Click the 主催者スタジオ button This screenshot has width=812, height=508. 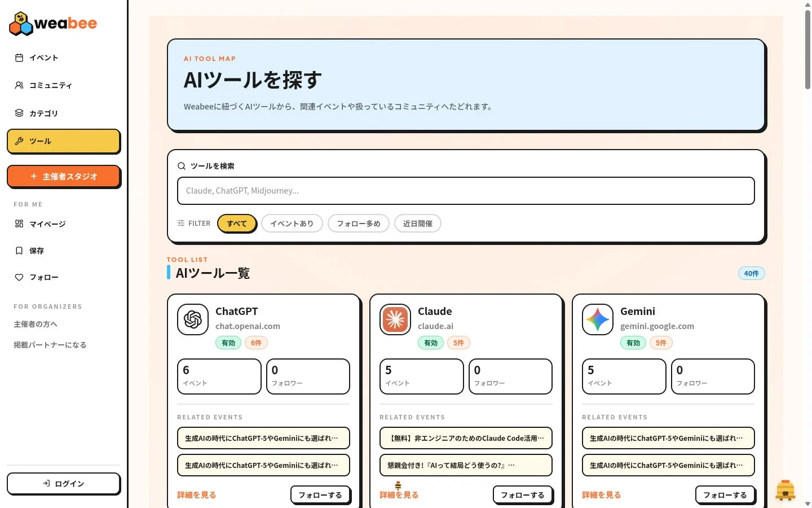point(64,176)
